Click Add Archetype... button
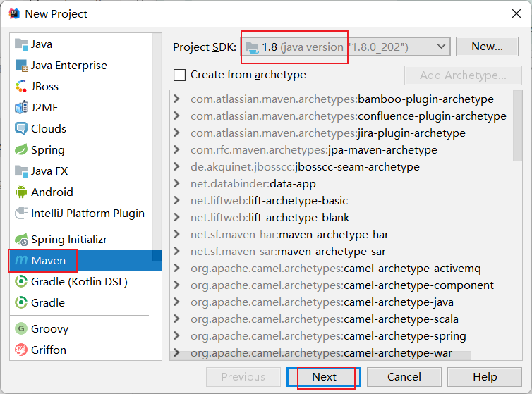Image resolution: width=532 pixels, height=394 pixels. [463, 75]
